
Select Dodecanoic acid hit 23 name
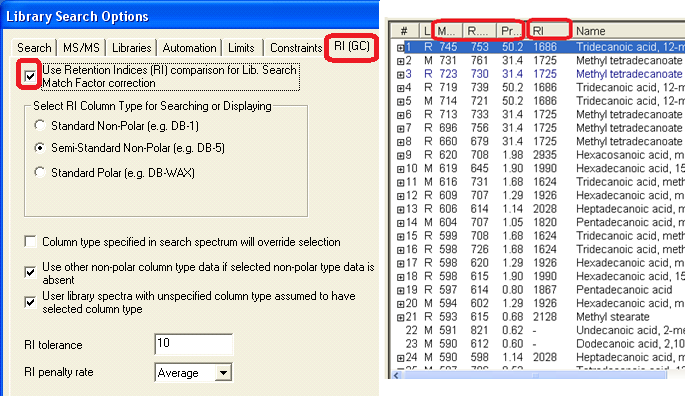point(630,344)
